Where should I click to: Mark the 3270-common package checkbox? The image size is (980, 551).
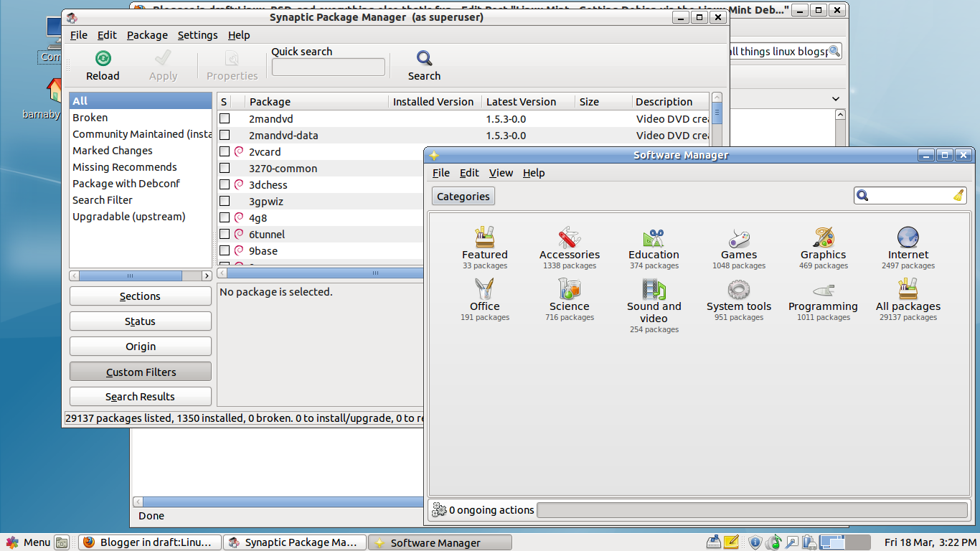[x=225, y=168]
